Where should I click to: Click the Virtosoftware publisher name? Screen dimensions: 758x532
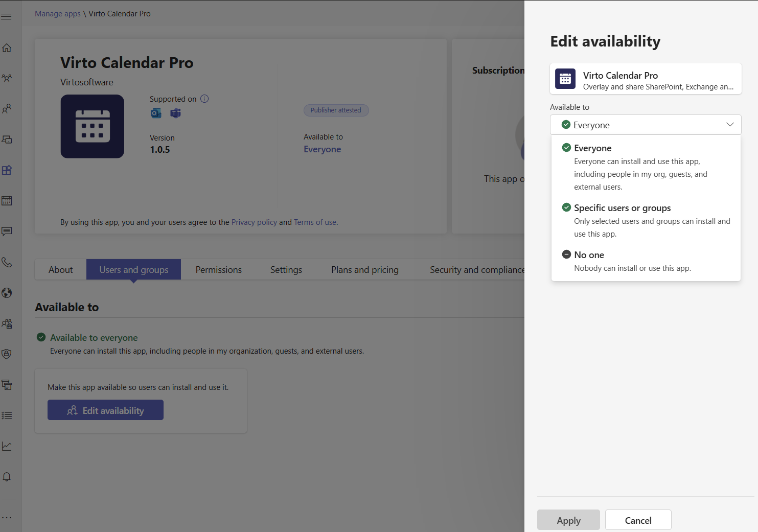tap(86, 82)
